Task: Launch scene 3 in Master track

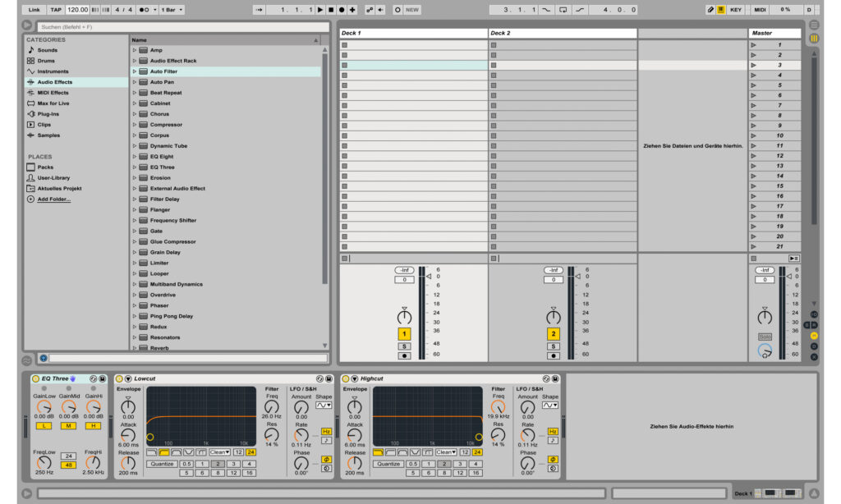Action: click(754, 65)
